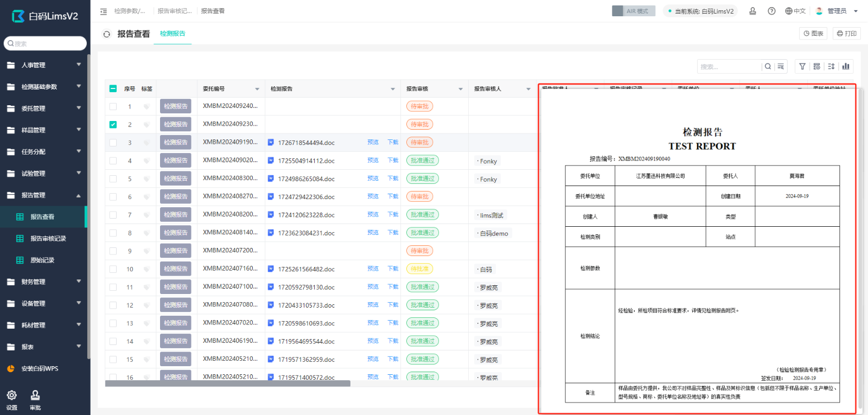This screenshot has height=415, width=868.
Task: Open advanced search list icon
Action: click(x=781, y=67)
